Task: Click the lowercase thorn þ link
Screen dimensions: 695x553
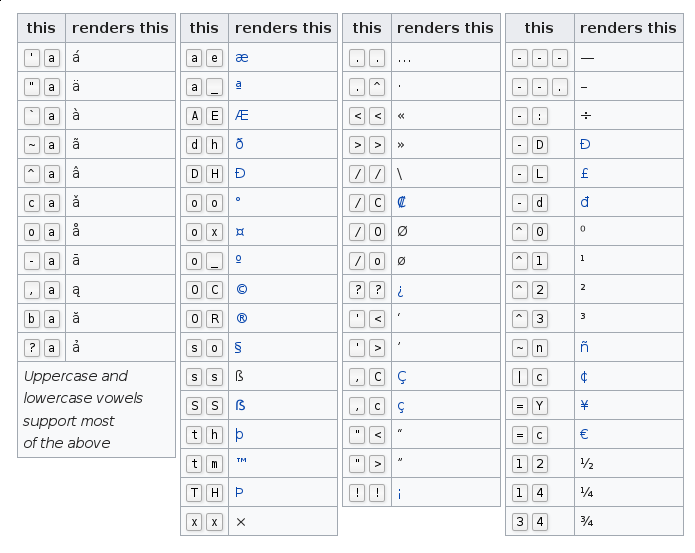Action: [239, 434]
